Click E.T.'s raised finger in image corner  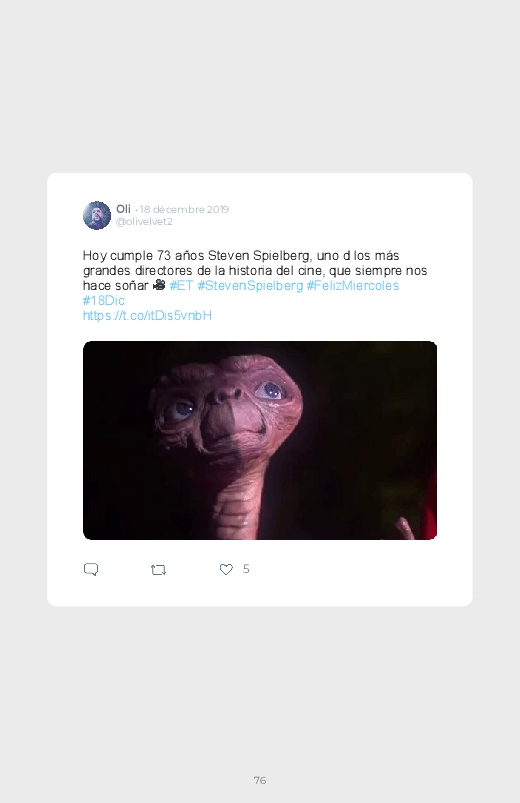click(406, 529)
